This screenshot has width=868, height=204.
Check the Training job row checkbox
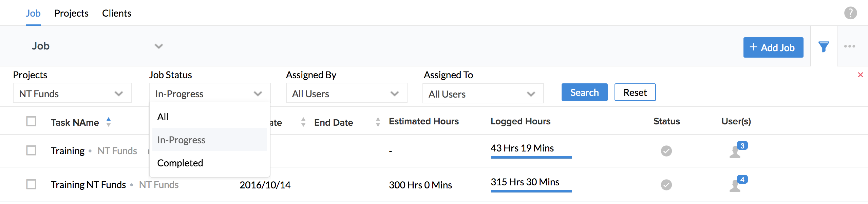click(31, 150)
